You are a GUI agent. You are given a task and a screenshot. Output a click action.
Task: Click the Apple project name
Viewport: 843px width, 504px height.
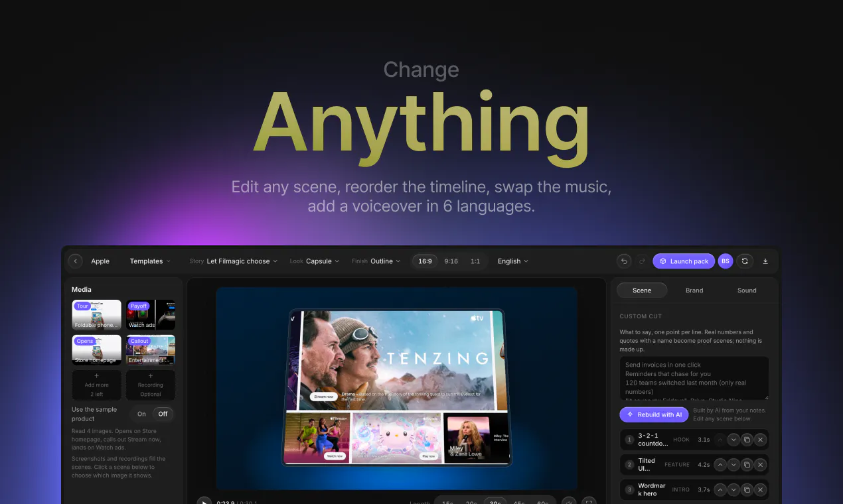click(x=100, y=261)
